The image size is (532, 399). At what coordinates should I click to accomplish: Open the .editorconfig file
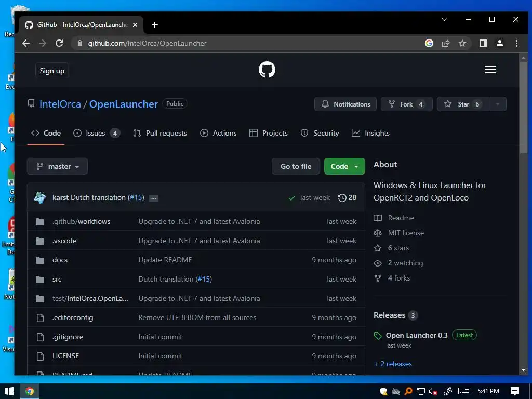click(x=73, y=318)
